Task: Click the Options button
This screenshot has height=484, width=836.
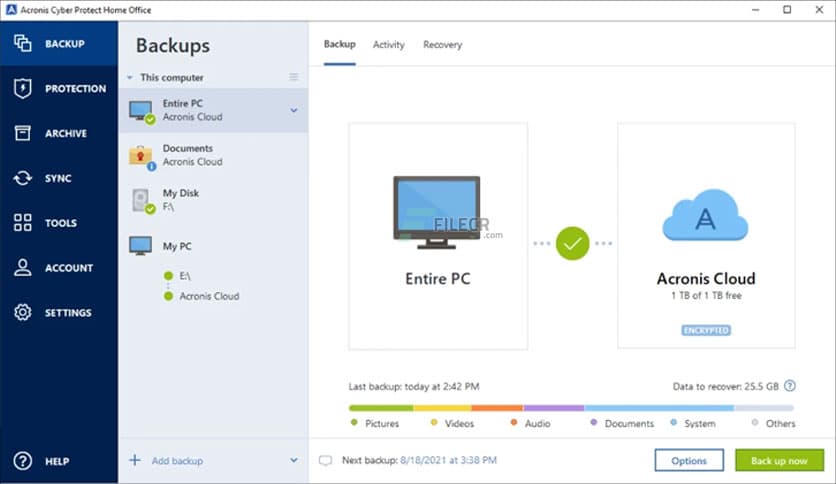Action: tap(689, 461)
